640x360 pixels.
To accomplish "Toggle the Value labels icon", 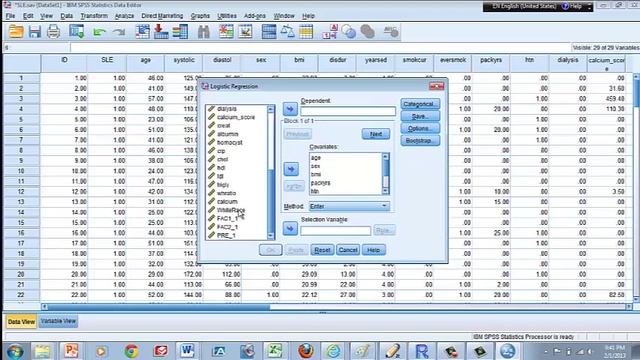I will (x=330, y=31).
